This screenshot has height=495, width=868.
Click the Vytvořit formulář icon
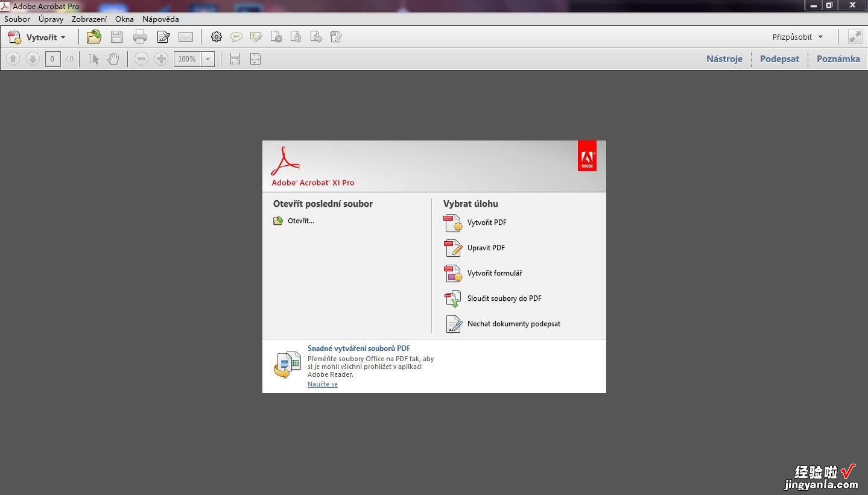click(x=453, y=274)
